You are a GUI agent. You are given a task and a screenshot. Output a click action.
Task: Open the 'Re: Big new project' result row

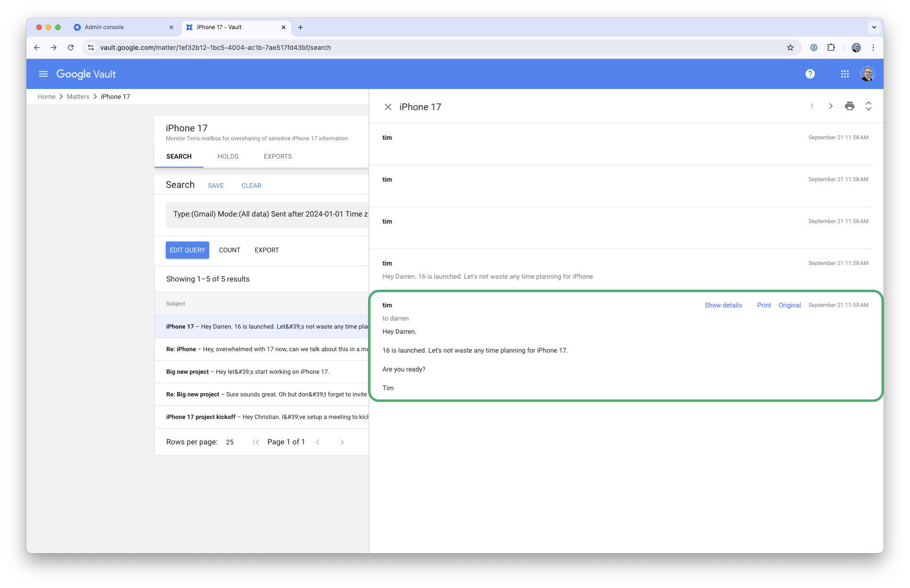[x=261, y=395]
